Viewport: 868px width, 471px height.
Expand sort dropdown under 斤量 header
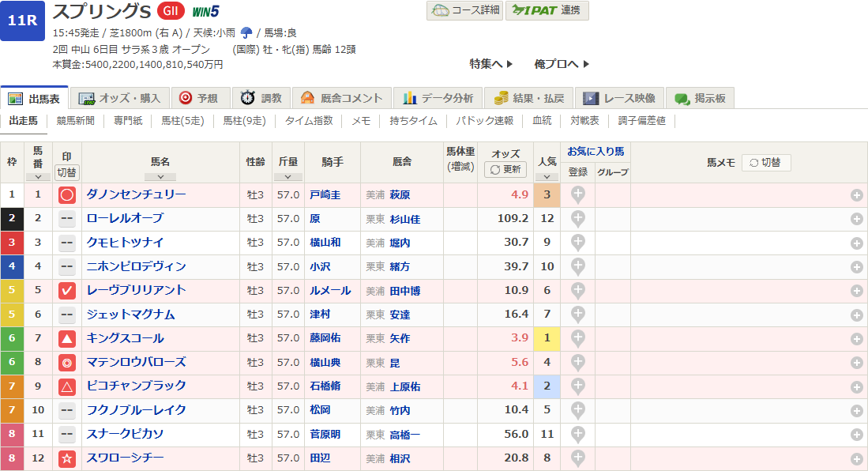pyautogui.click(x=287, y=176)
